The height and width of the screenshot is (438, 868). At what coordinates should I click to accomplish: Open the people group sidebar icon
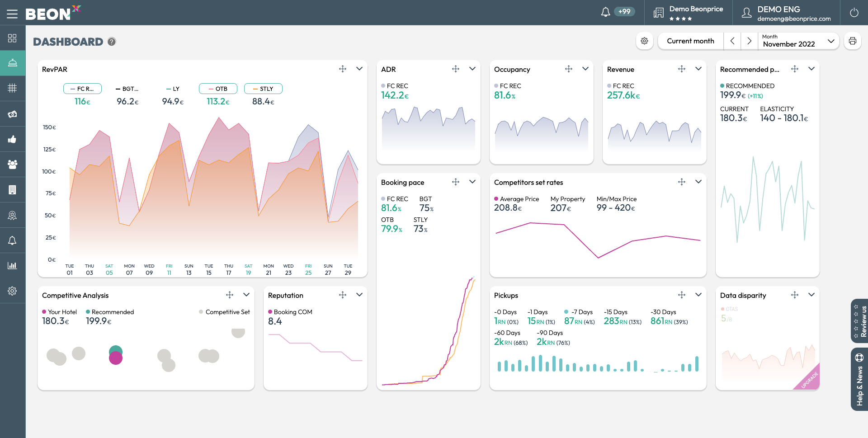pyautogui.click(x=12, y=165)
